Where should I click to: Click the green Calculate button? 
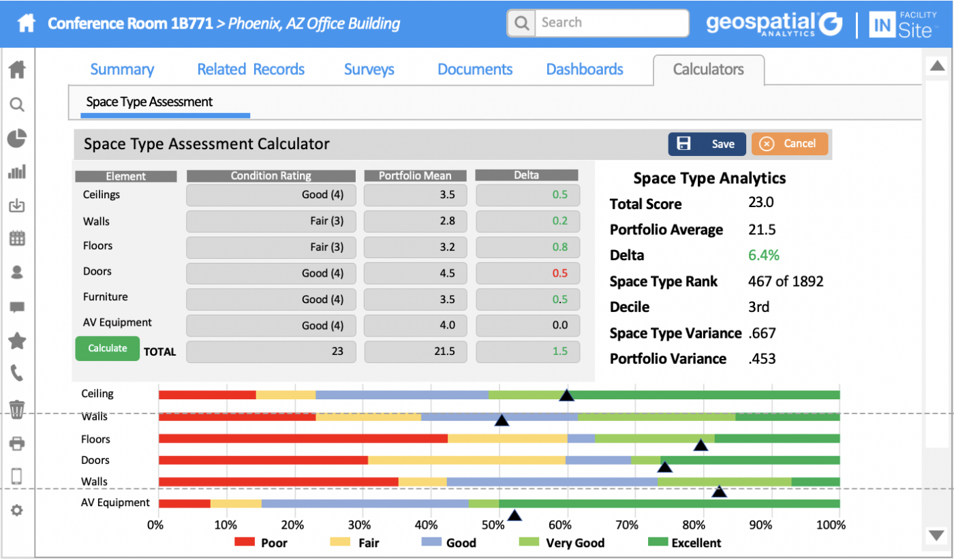point(107,348)
